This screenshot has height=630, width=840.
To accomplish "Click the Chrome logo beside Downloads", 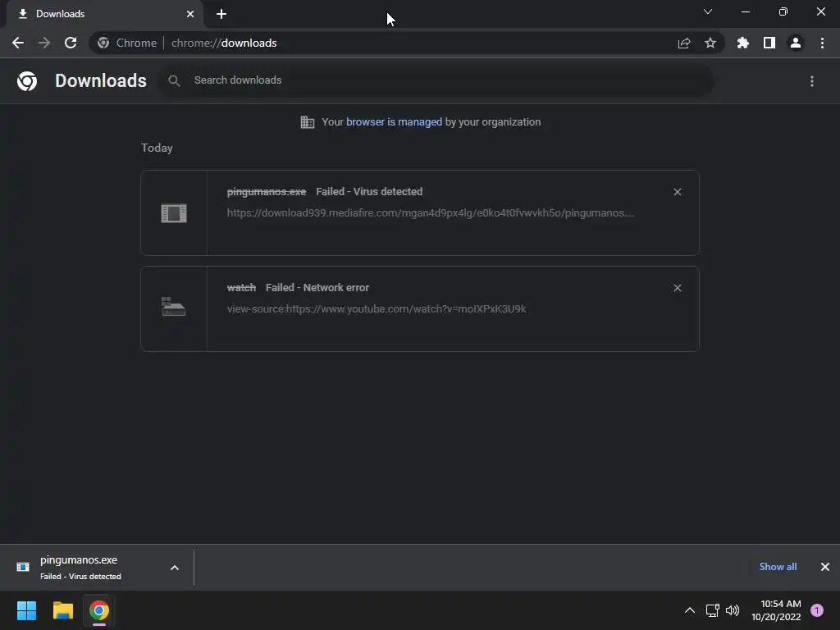I will click(x=27, y=81).
